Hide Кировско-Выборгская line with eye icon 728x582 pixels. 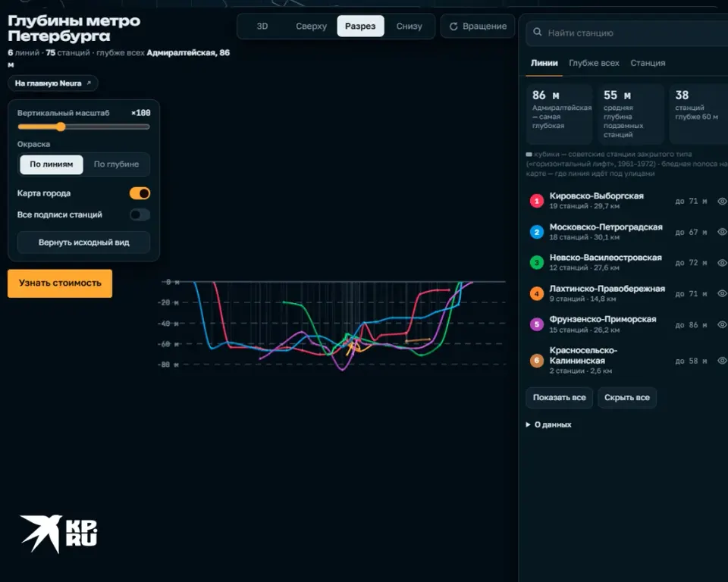tap(722, 201)
